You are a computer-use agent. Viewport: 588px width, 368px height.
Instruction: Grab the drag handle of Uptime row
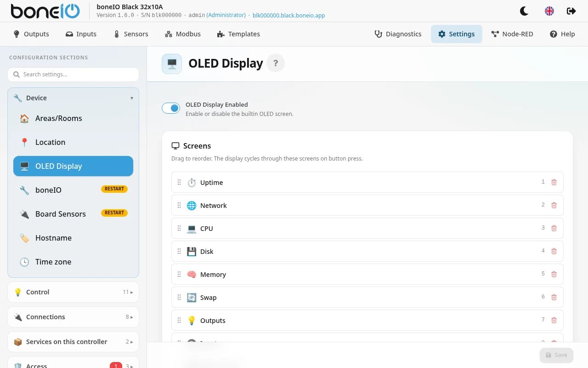click(x=179, y=182)
